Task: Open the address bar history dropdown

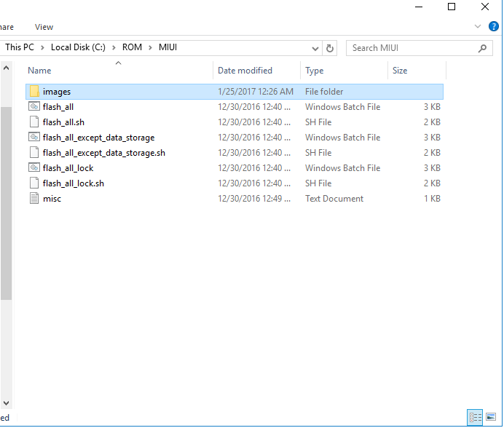Action: (x=315, y=48)
